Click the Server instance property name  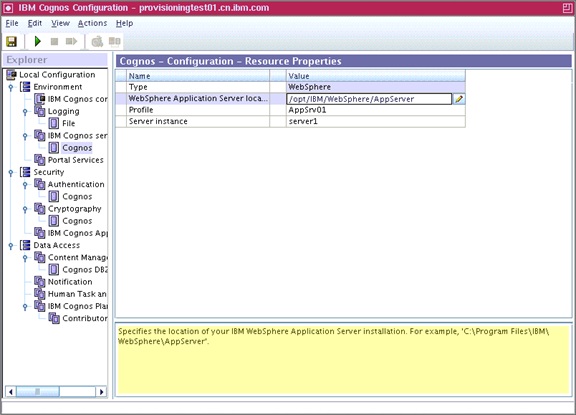pyautogui.click(x=158, y=121)
